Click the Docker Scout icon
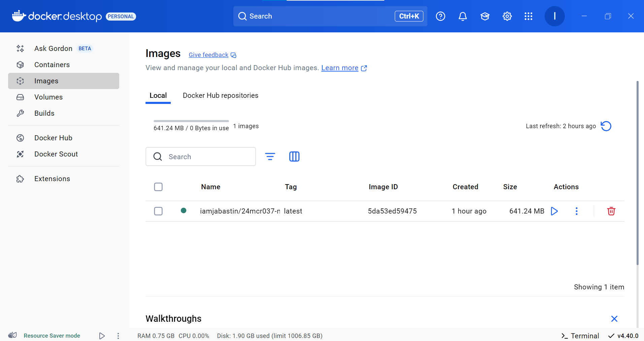The height and width of the screenshot is (341, 644). (20, 154)
